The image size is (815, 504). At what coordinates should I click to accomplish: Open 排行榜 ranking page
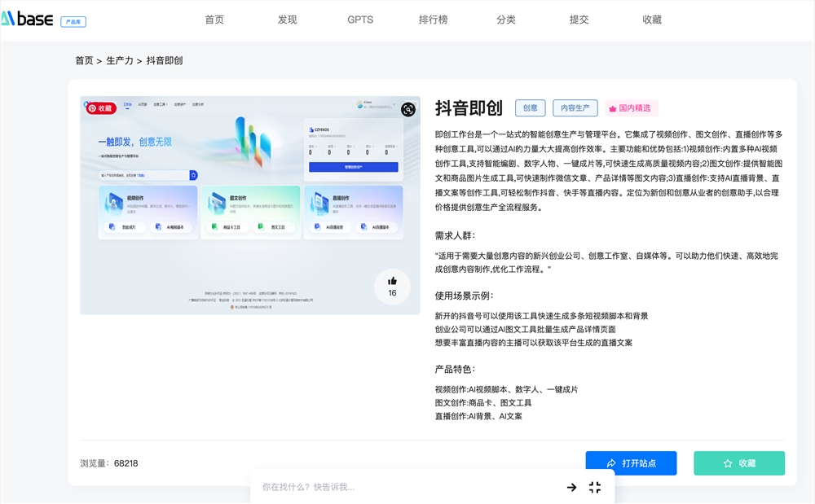click(x=433, y=20)
